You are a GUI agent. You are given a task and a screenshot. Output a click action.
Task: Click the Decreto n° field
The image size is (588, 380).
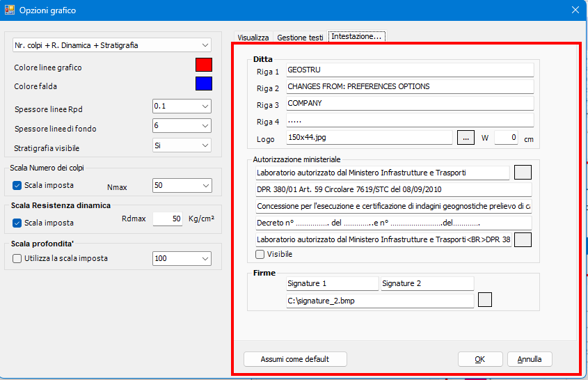(394, 223)
